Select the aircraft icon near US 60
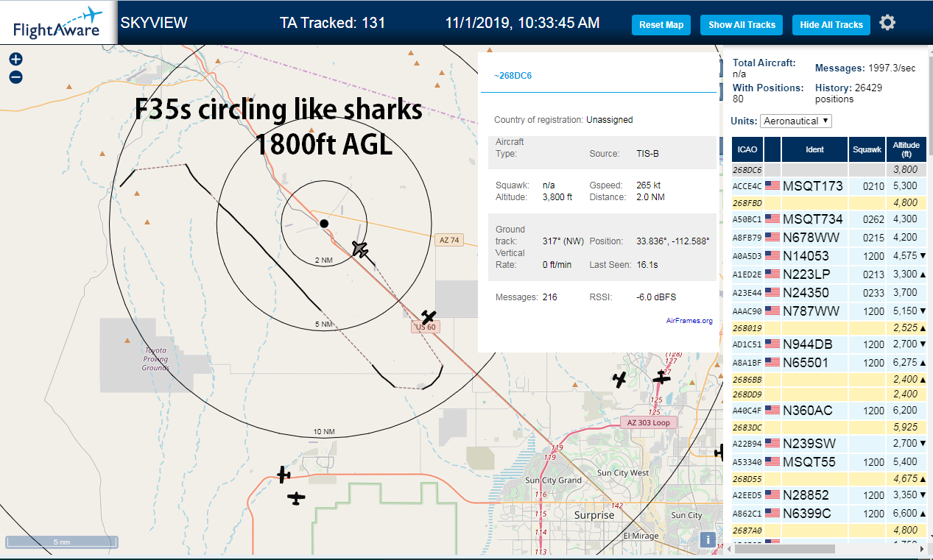933x560 pixels. click(x=428, y=317)
